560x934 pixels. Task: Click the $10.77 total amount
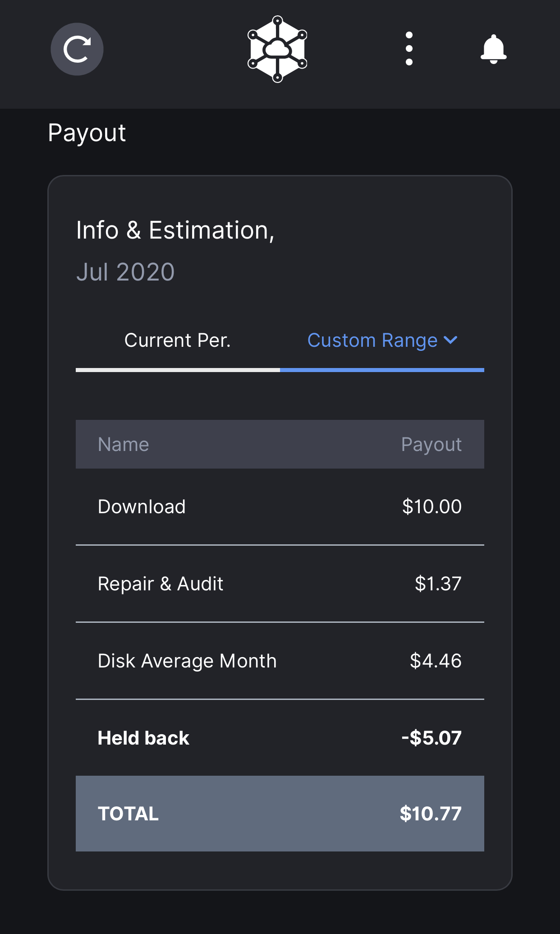pyautogui.click(x=430, y=814)
